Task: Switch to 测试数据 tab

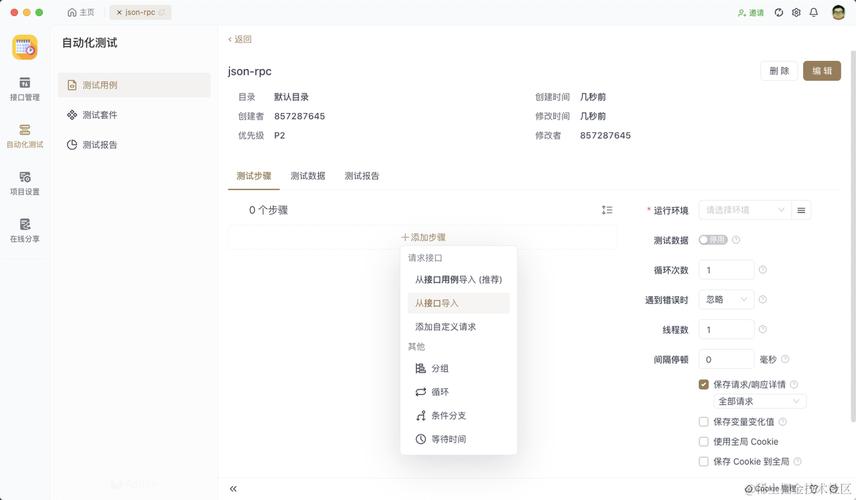Action: (308, 176)
